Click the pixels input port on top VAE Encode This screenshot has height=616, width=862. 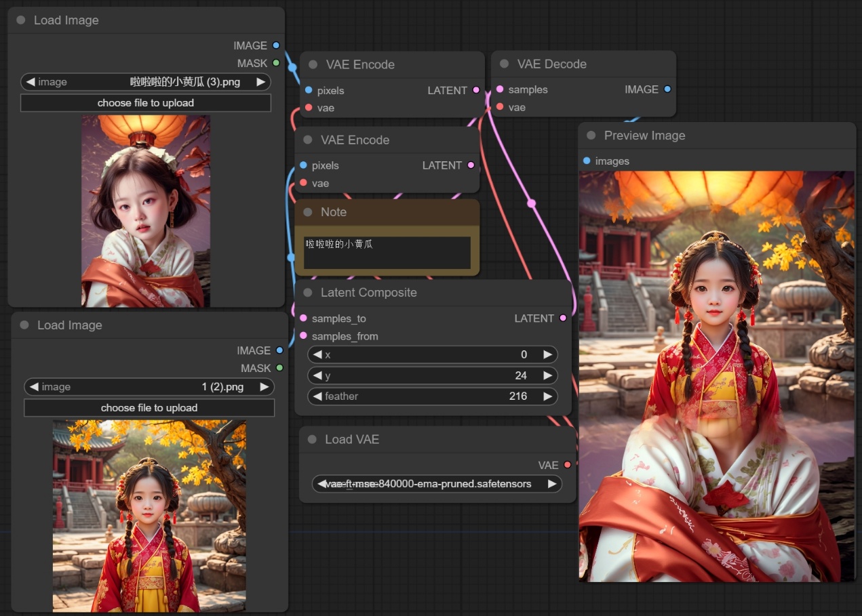click(309, 91)
